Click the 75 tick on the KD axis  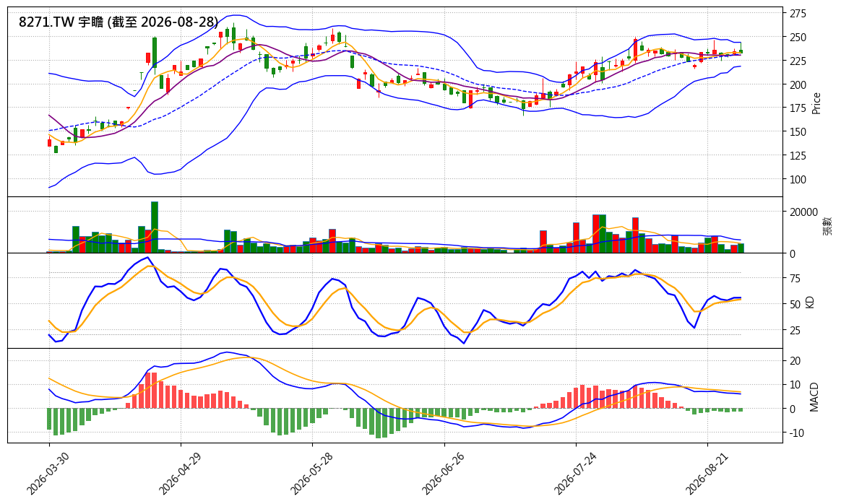tap(795, 278)
